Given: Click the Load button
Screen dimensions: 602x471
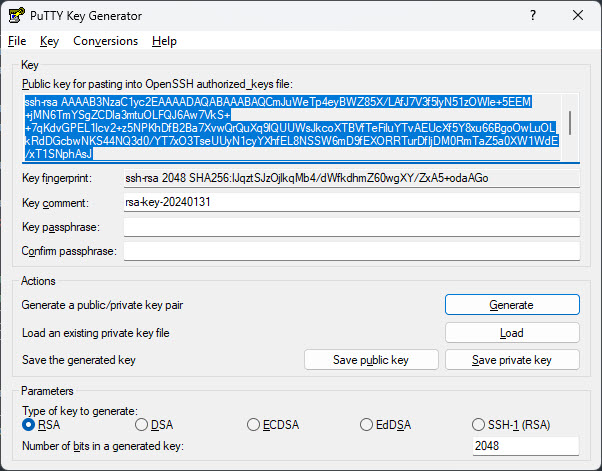Looking at the screenshot, I should (512, 332).
